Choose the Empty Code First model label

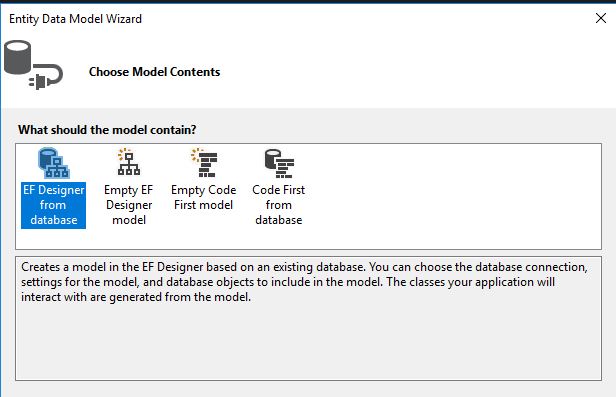click(204, 197)
